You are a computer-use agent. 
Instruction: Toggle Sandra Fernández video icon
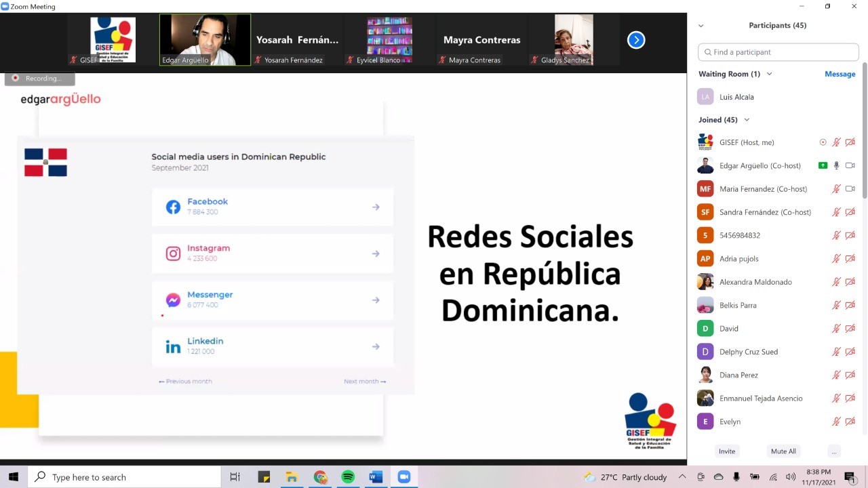click(x=850, y=212)
